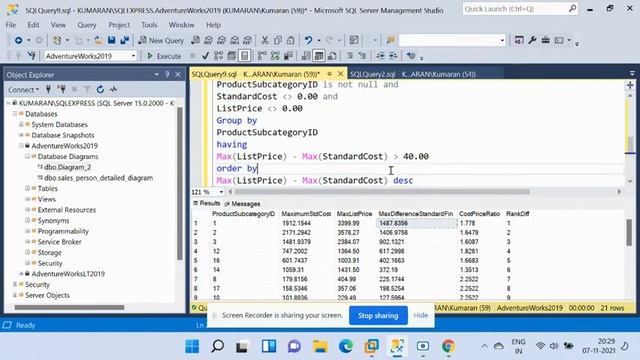Open an Analysis Services DMX query
This screenshot has height=360, width=640.
[222, 40]
